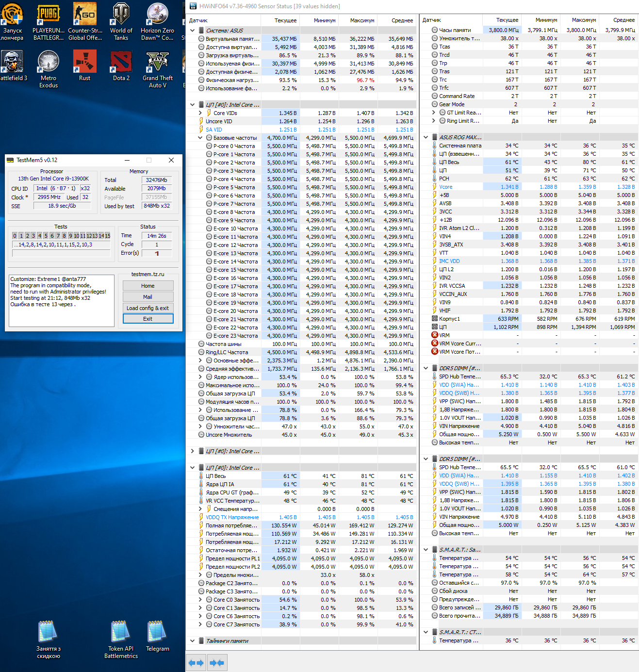The image size is (639, 672).
Task: Click the TestMem5 title bar memory chip icon
Action: pyautogui.click(x=11, y=160)
